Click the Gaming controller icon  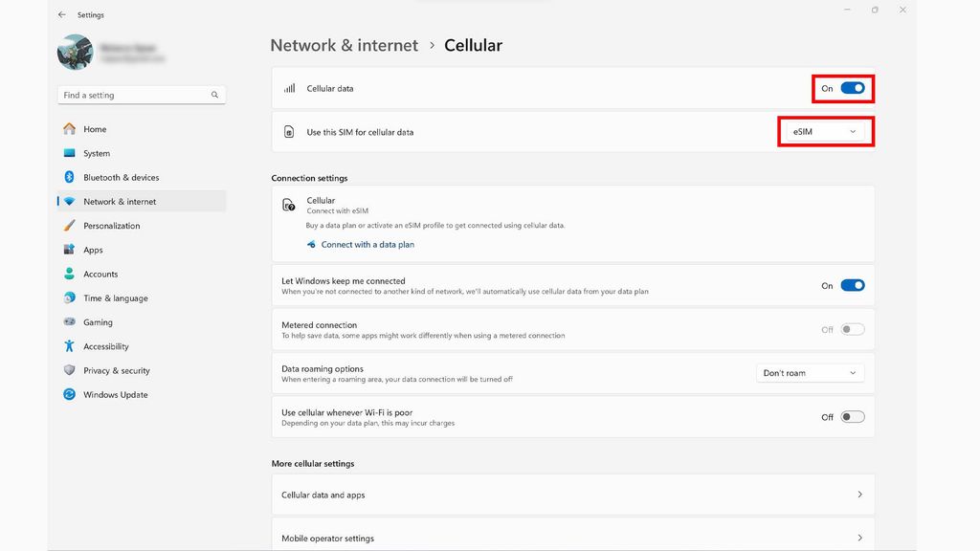(x=69, y=322)
